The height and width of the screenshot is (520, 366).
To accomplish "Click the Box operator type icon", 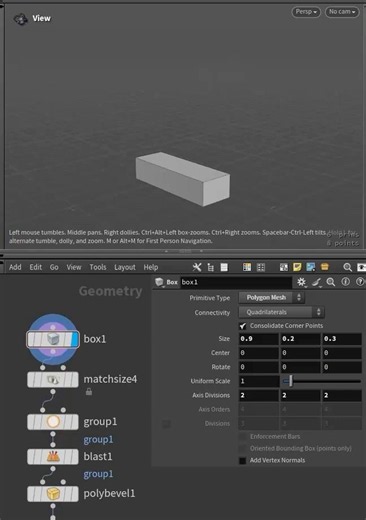I will point(160,282).
